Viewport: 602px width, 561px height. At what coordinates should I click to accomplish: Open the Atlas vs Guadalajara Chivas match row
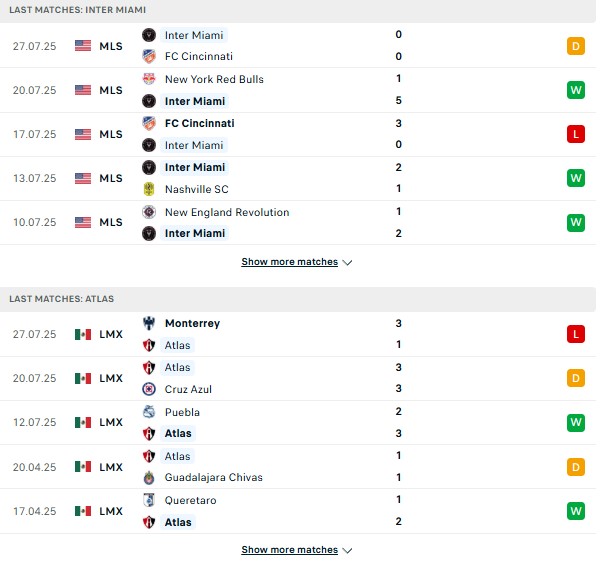(x=298, y=467)
